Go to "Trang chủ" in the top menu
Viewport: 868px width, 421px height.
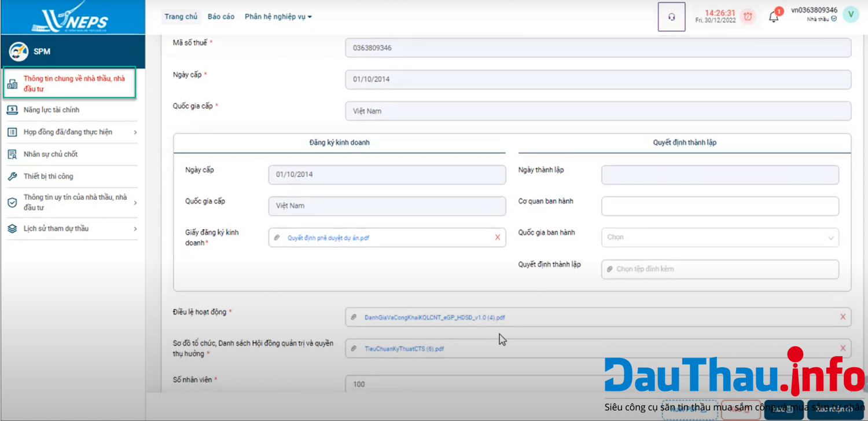pyautogui.click(x=181, y=16)
